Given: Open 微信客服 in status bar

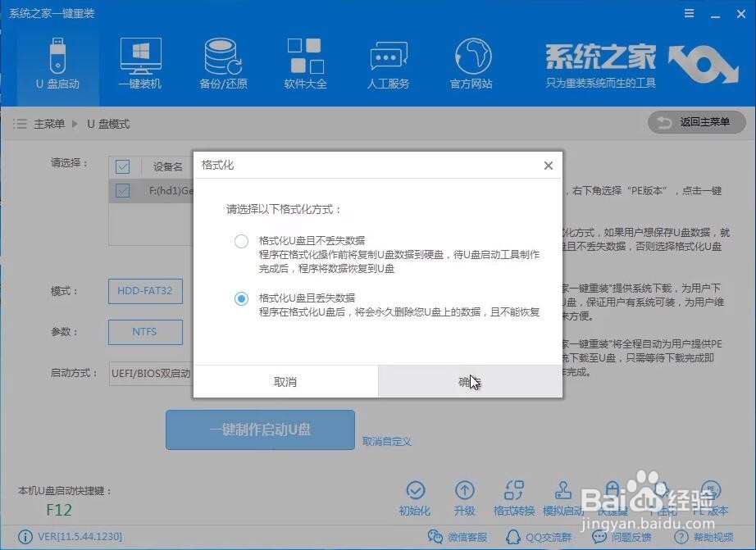Looking at the screenshot, I should tap(457, 537).
